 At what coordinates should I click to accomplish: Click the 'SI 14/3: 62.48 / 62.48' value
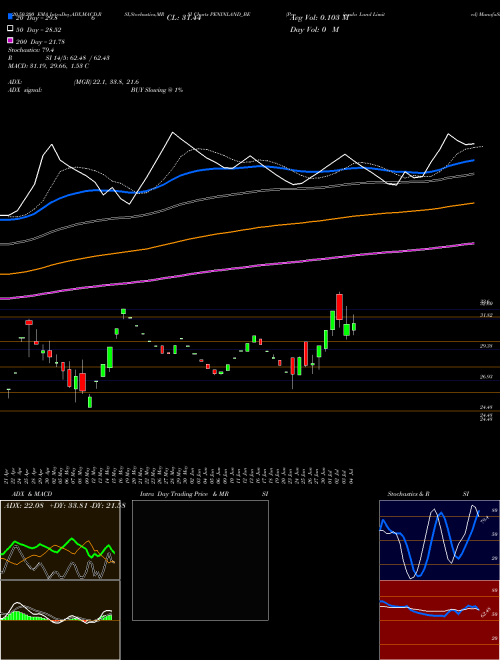[x=78, y=58]
